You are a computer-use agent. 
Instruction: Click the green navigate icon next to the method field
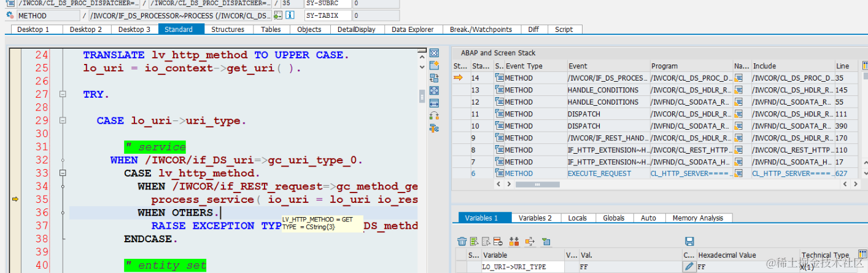pos(279,15)
